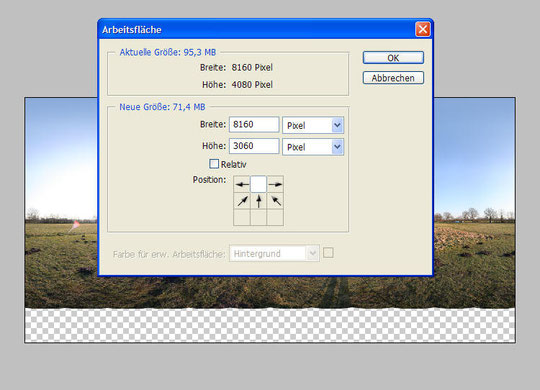The image size is (540, 390).
Task: Click the OK button
Action: pyautogui.click(x=393, y=58)
